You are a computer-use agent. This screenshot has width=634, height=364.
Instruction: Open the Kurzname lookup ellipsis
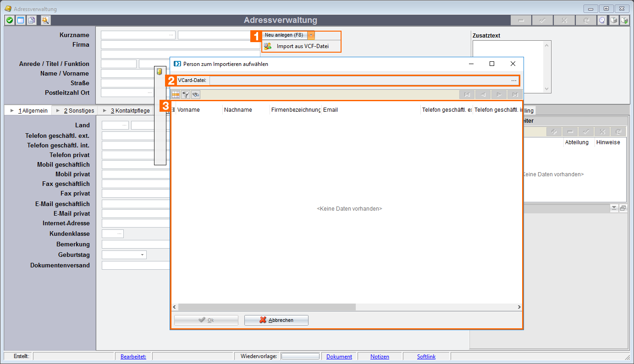tap(171, 35)
